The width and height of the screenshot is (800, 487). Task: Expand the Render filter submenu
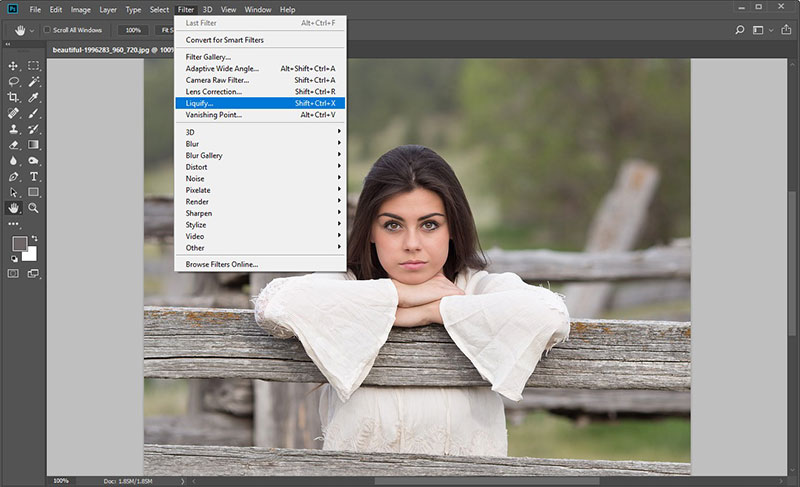(260, 201)
